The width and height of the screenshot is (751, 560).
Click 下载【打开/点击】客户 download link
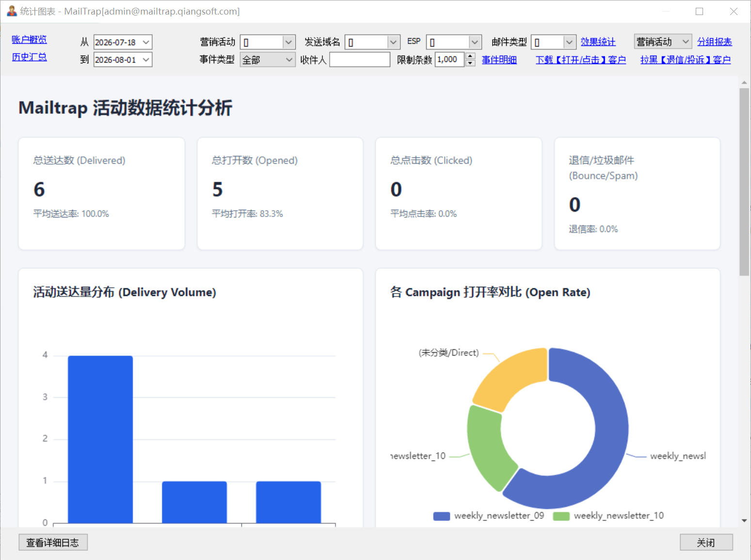click(x=580, y=60)
